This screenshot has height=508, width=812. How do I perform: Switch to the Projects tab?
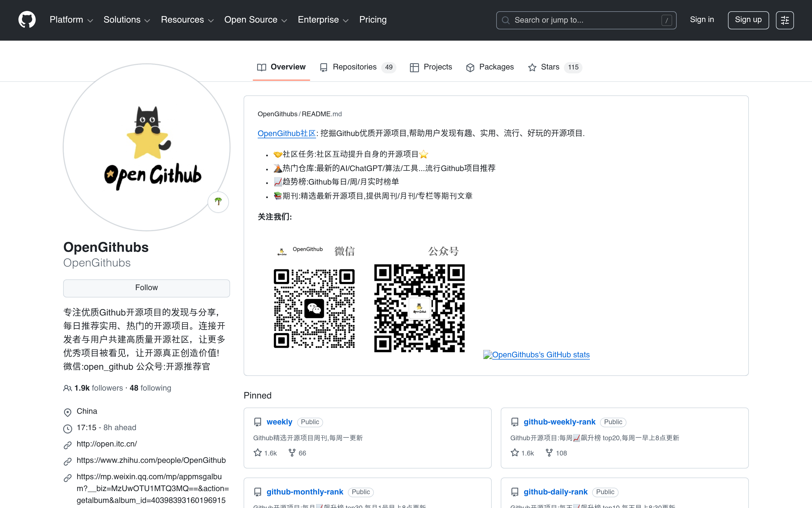(431, 67)
